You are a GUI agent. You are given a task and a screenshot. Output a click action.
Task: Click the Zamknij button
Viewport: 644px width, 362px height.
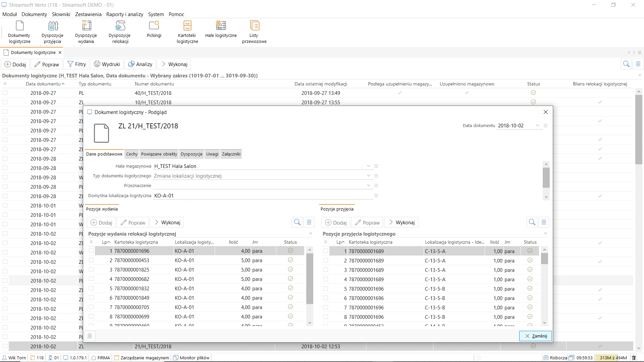click(x=535, y=336)
